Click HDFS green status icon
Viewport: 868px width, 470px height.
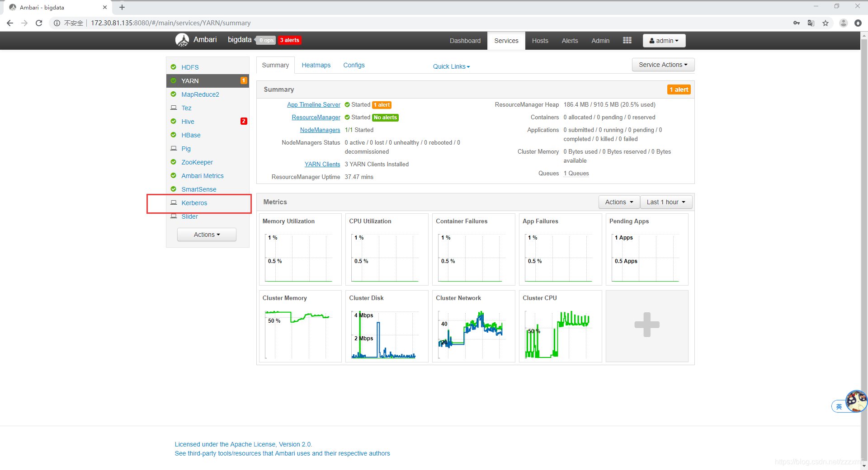174,67
